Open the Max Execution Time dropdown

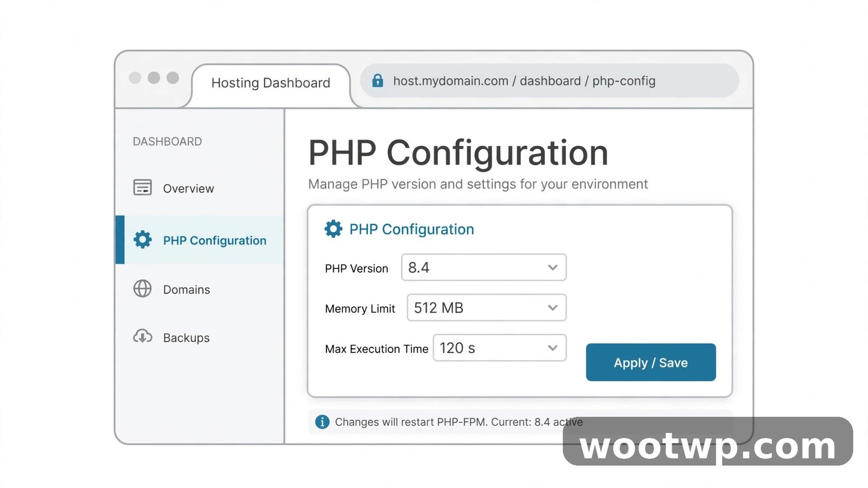click(x=500, y=348)
